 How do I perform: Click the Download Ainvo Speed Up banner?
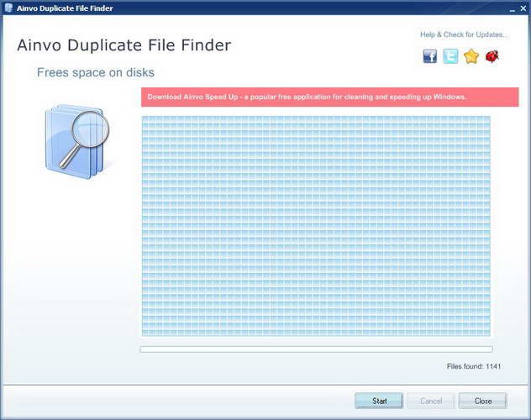[330, 97]
